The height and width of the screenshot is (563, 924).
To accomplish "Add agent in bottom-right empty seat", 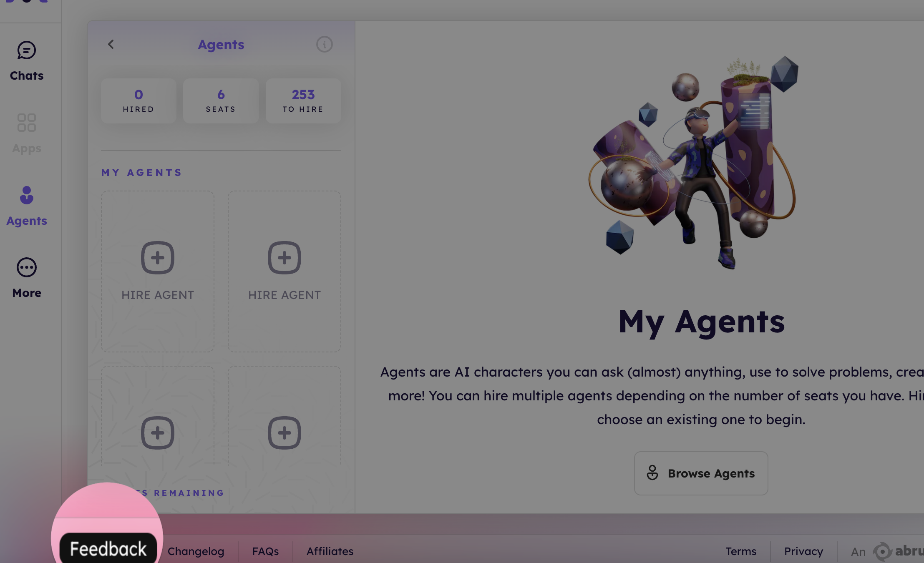I will pos(285,433).
